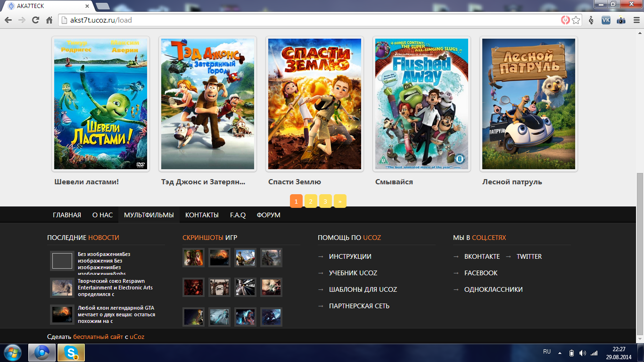Image resolution: width=644 pixels, height=362 pixels.
Task: Open the Спасти Землю poster
Action: 314,104
